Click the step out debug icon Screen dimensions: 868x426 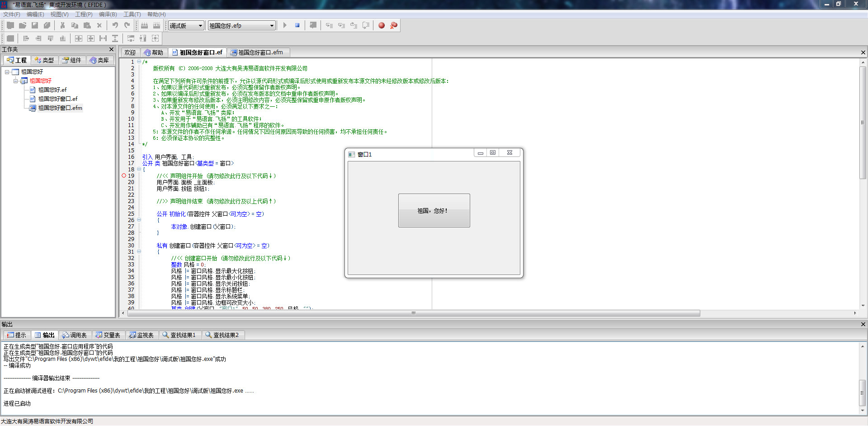pos(354,25)
